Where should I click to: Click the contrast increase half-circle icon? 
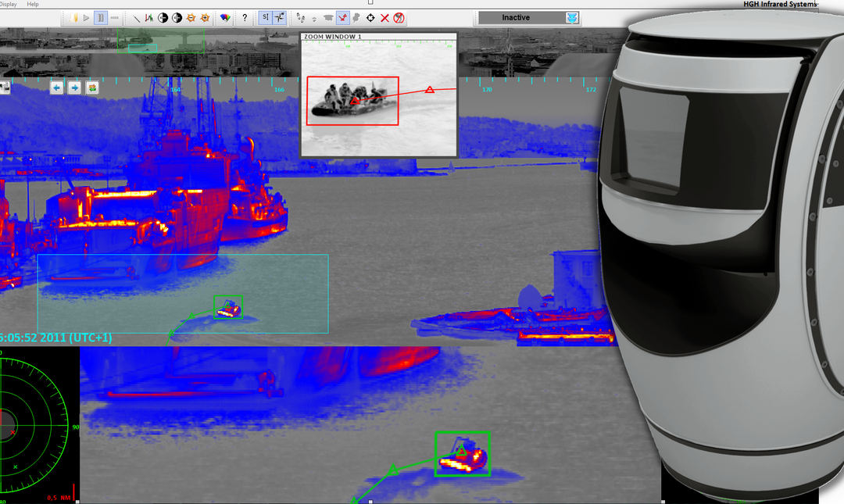click(177, 18)
